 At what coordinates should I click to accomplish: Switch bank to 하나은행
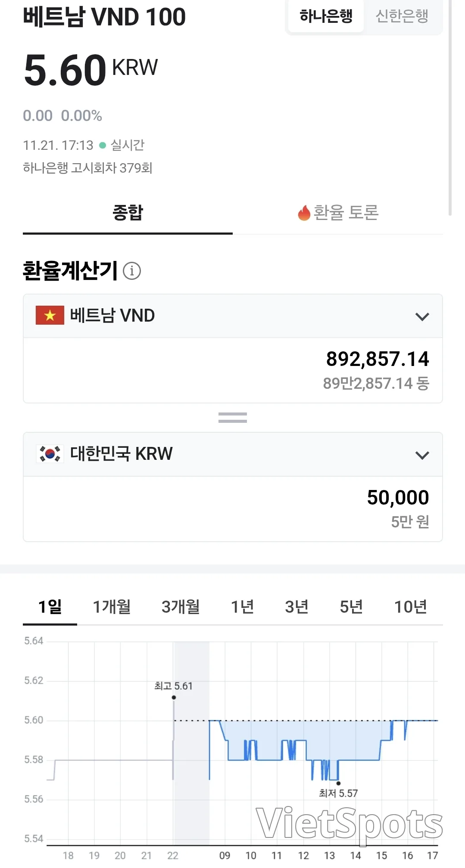pyautogui.click(x=326, y=16)
